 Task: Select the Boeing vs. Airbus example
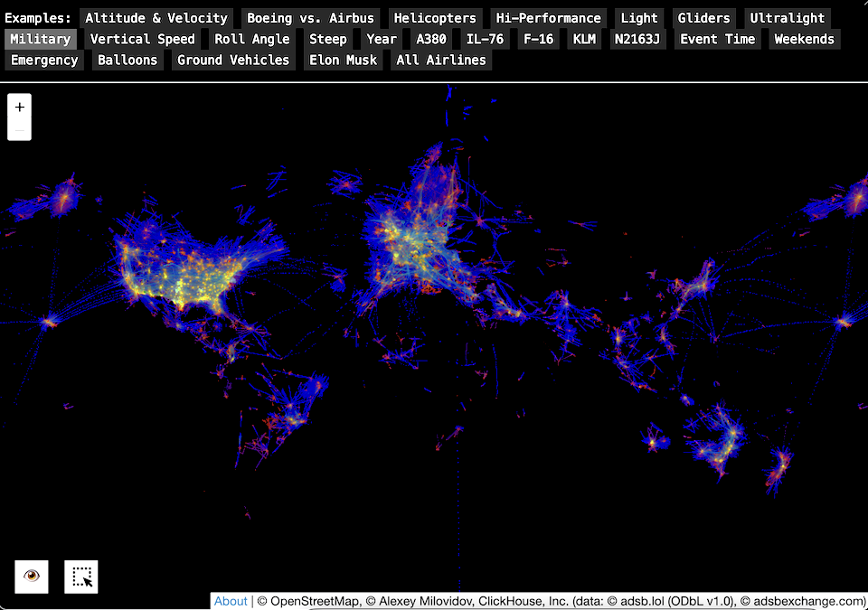pos(310,18)
